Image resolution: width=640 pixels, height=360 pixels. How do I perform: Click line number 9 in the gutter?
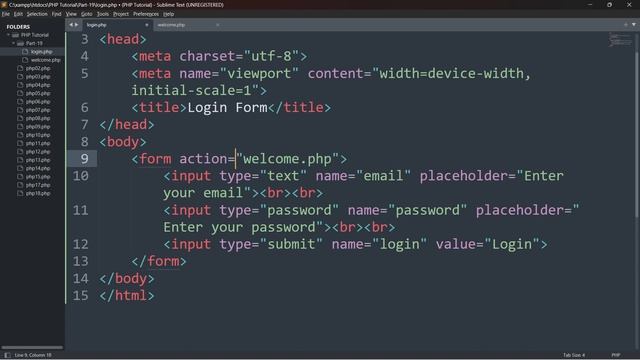(x=84, y=158)
